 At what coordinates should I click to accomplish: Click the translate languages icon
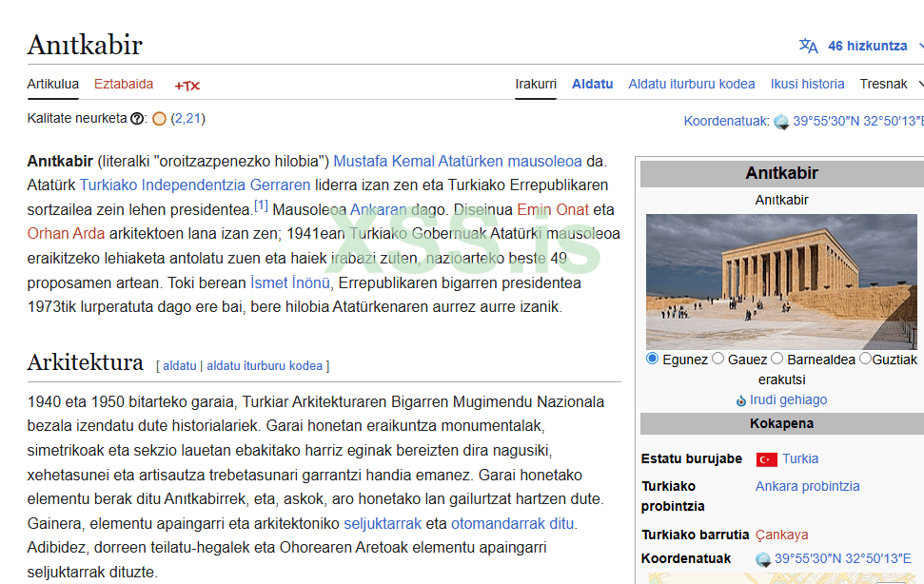pos(808,46)
